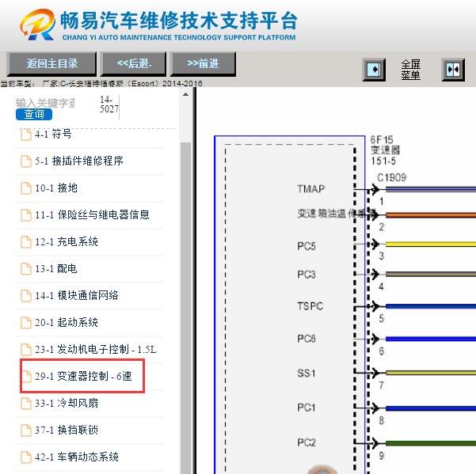Image resolution: width=476 pixels, height=474 pixels.
Task: Open 4-1 符号 section
Action: pyautogui.click(x=53, y=134)
